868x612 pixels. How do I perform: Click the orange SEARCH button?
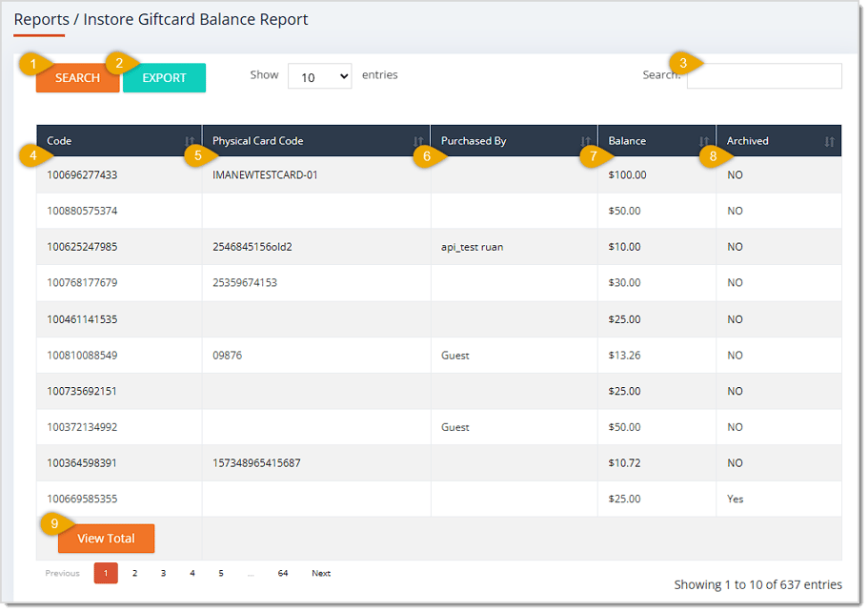coord(77,78)
